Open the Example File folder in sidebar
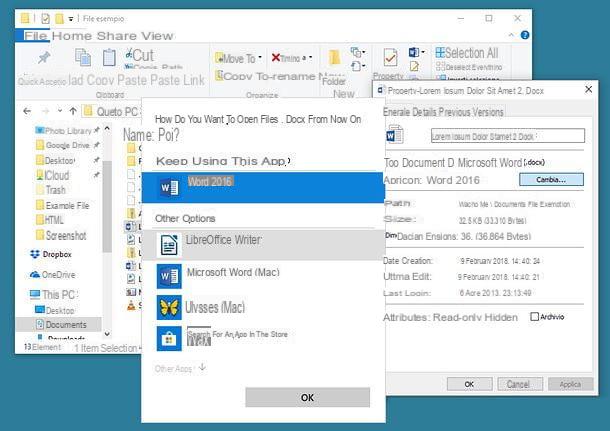Screen dimensions: 610x431 62,205
